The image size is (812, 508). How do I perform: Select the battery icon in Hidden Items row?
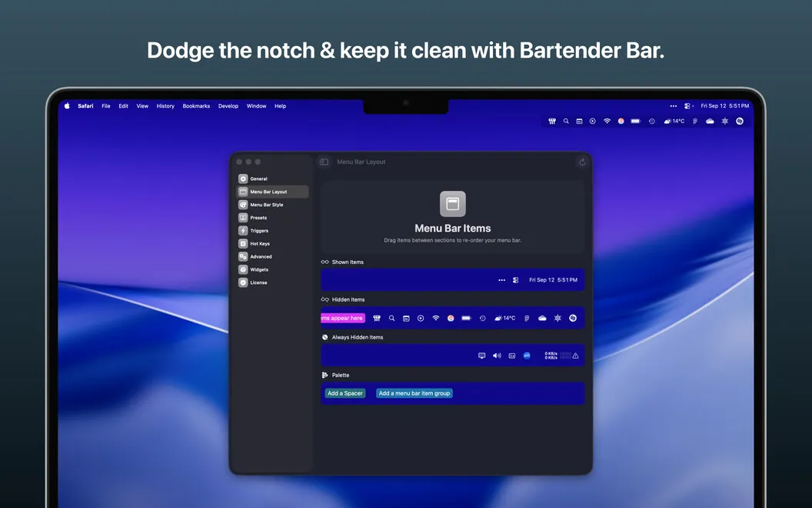(x=467, y=319)
